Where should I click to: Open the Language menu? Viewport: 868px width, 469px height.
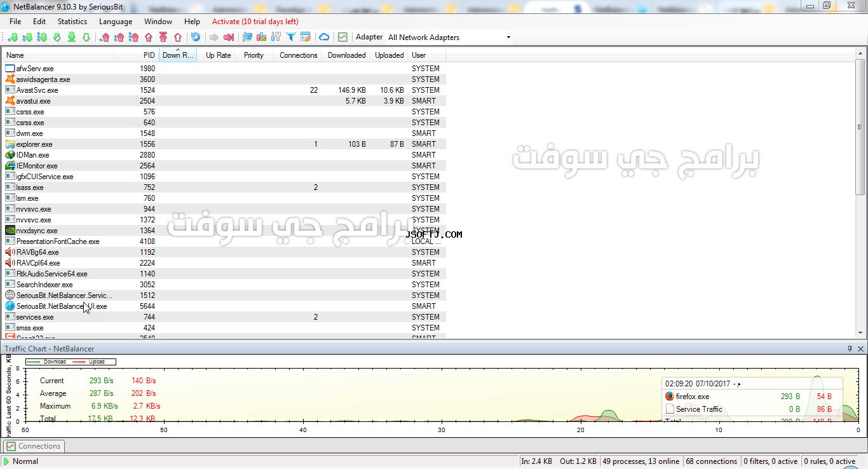click(x=116, y=22)
